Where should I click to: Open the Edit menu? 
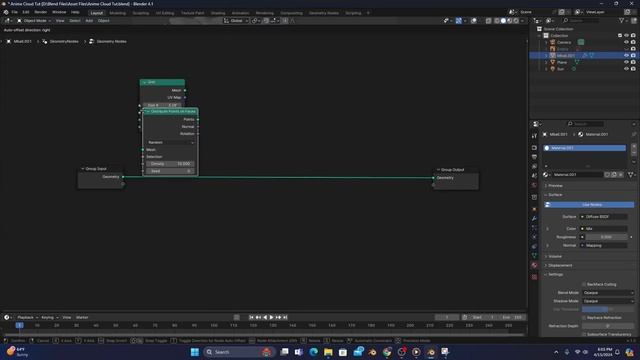[x=26, y=12]
